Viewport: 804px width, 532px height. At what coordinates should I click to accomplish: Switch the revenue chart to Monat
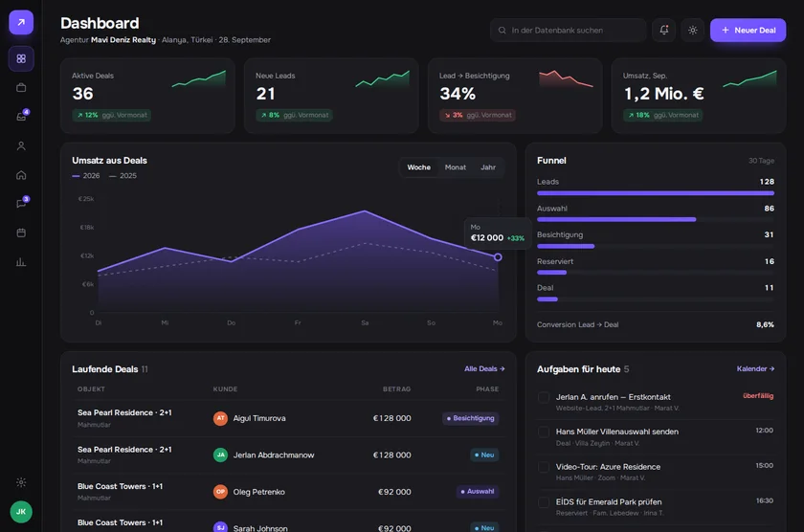tap(456, 167)
